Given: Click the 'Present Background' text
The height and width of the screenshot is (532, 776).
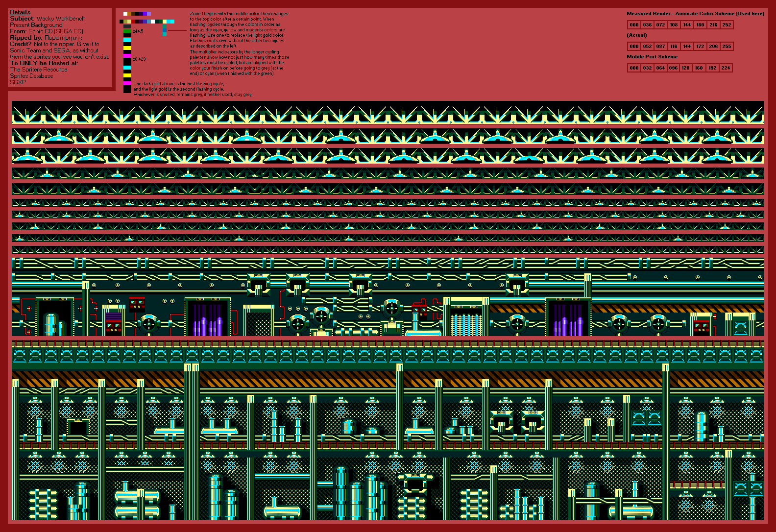Looking at the screenshot, I should pos(36,25).
